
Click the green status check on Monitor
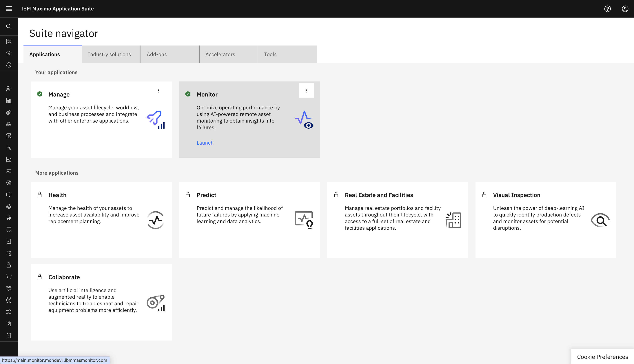188,94
